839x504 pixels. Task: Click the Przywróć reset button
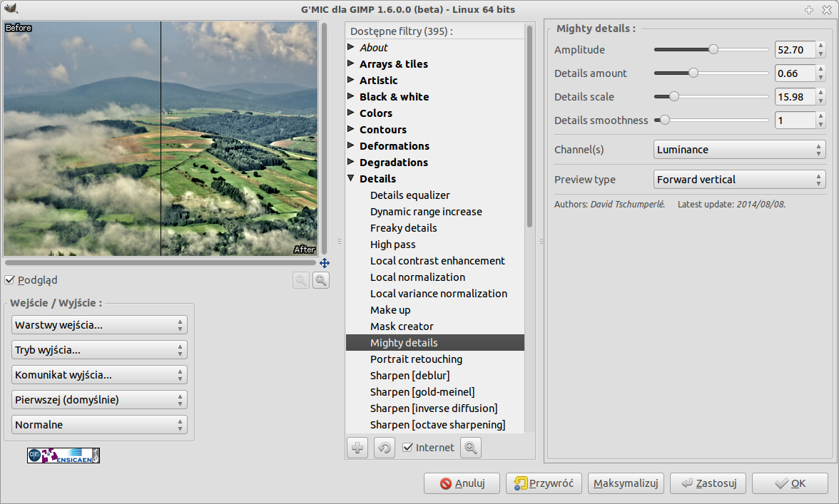544,483
